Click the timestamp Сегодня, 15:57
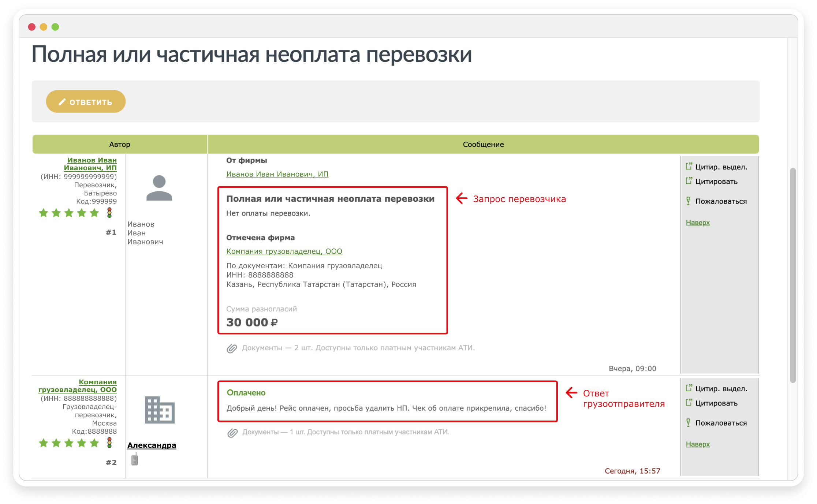Viewport: 817px width, 504px height. pos(633,471)
